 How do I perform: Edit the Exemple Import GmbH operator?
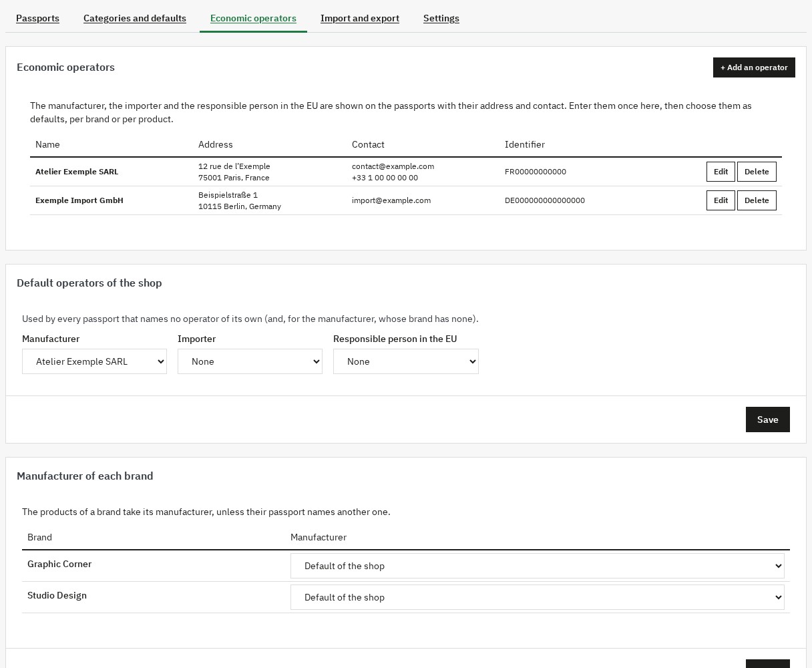click(x=721, y=200)
